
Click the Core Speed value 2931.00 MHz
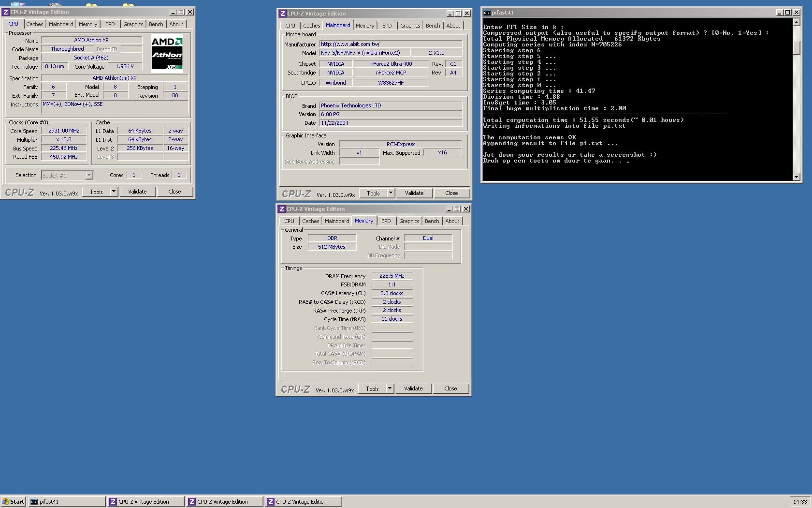coord(64,131)
